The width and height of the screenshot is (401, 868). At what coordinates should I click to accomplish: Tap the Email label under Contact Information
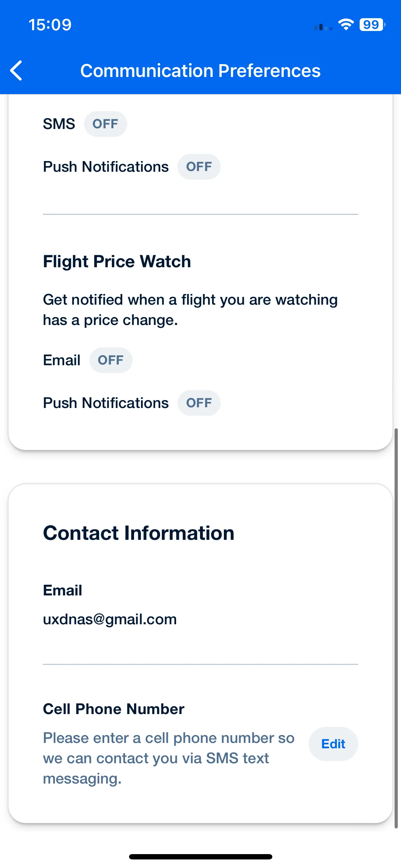pos(63,590)
